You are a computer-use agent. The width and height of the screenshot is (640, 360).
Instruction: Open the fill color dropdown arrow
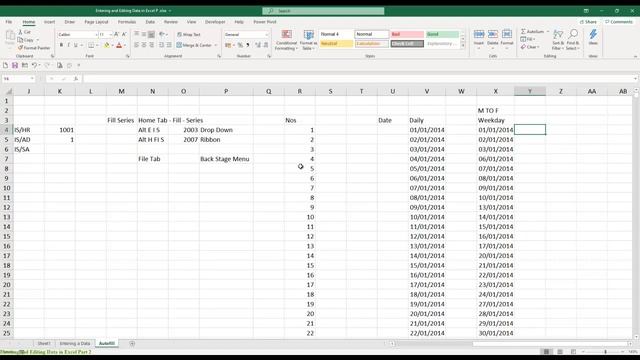coord(112,45)
